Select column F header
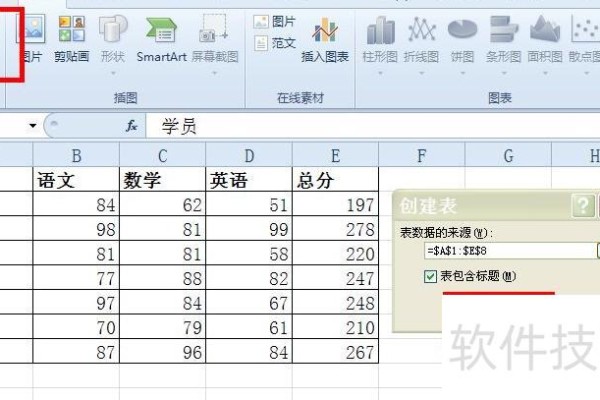Screen dimensions: 600x400 [422, 155]
